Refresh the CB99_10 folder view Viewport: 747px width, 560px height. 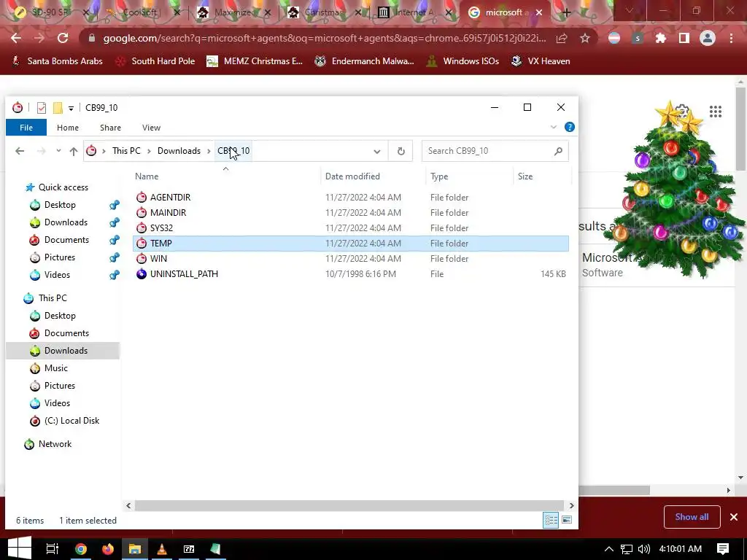[400, 152]
